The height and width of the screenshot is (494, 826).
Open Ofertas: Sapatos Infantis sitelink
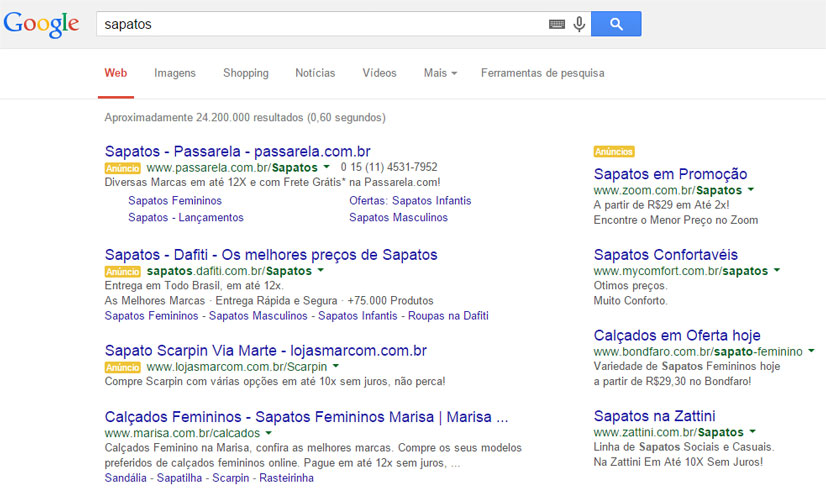point(410,201)
